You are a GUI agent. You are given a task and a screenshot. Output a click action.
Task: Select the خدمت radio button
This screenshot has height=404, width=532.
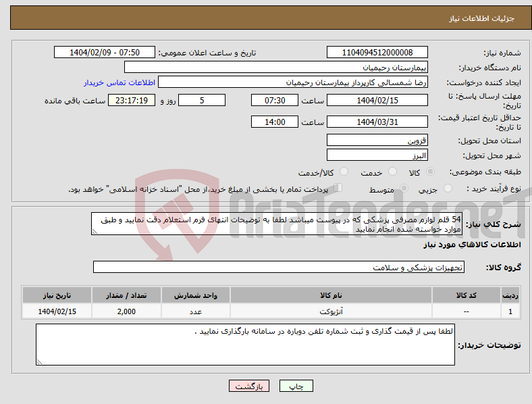[392, 172]
